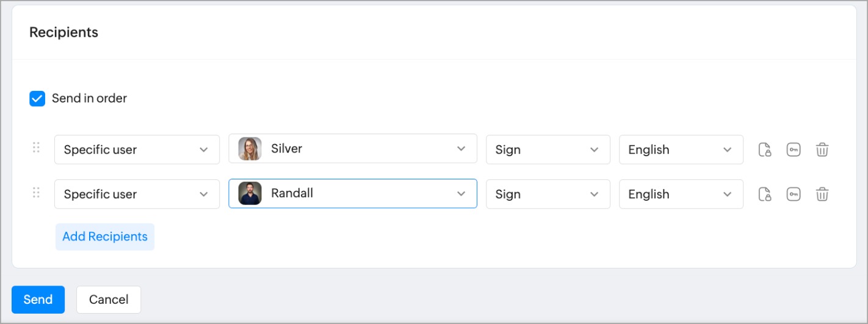The height and width of the screenshot is (324, 868).
Task: Open the Silver recipient name dropdown
Action: coord(352,149)
